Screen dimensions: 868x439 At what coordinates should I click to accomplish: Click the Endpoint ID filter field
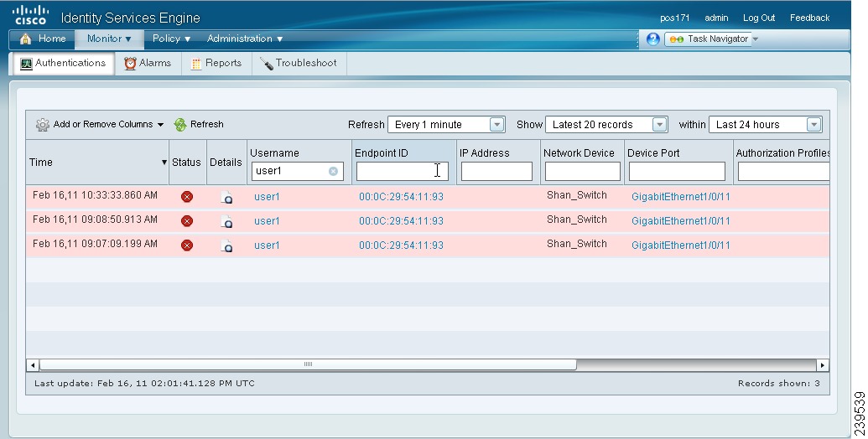403,172
